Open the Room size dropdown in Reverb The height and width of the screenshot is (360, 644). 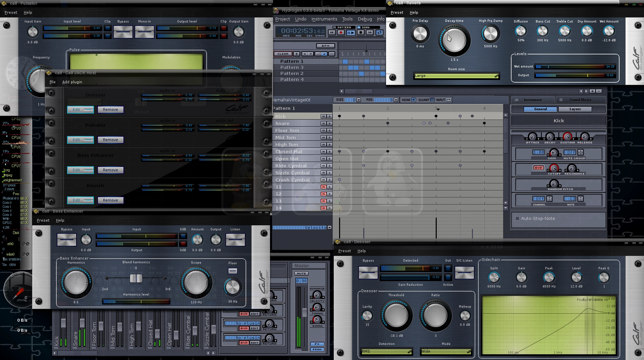coord(457,76)
